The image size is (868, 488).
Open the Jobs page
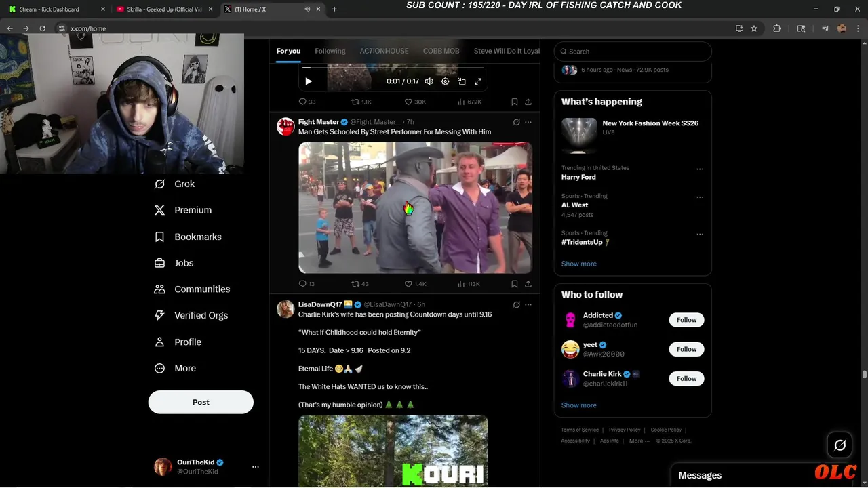(174, 263)
